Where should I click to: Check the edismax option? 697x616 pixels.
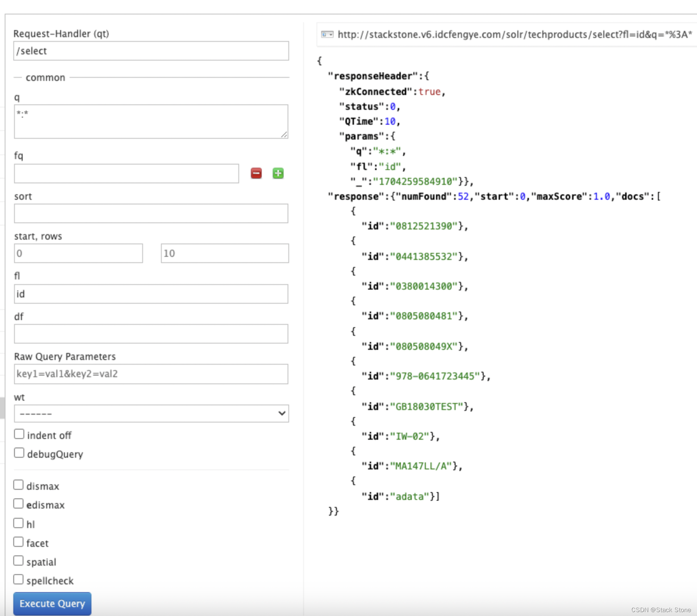[18, 503]
